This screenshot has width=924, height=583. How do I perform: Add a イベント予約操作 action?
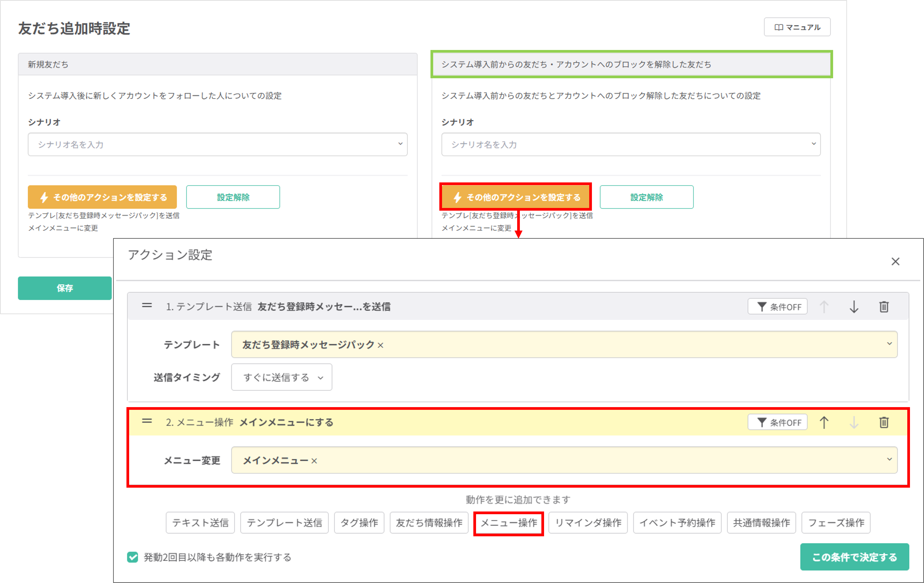coord(677,523)
